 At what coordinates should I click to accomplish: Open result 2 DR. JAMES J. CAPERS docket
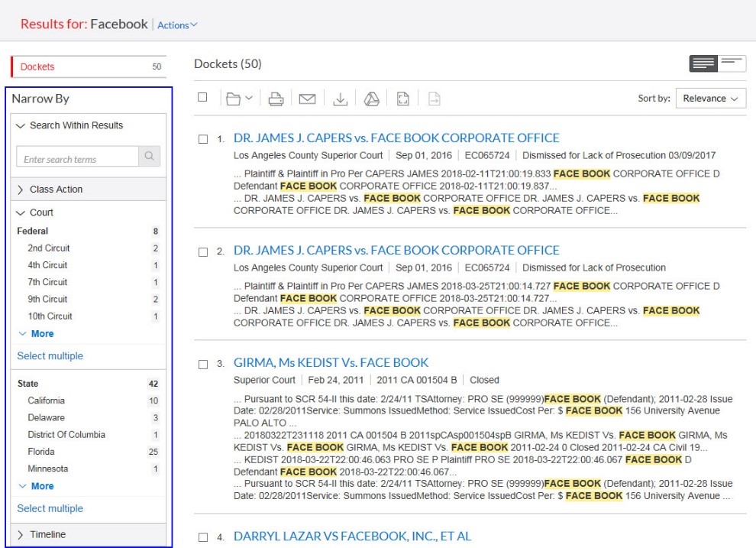[396, 251]
